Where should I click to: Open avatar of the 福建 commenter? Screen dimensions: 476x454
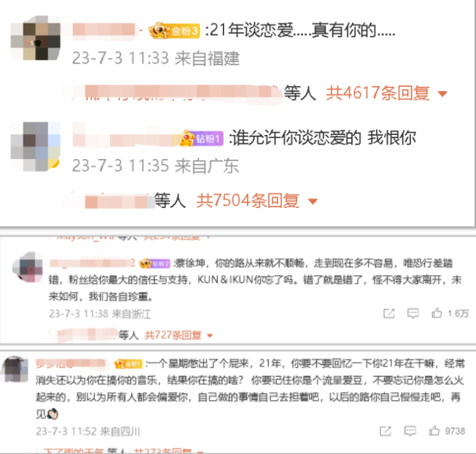point(35,38)
